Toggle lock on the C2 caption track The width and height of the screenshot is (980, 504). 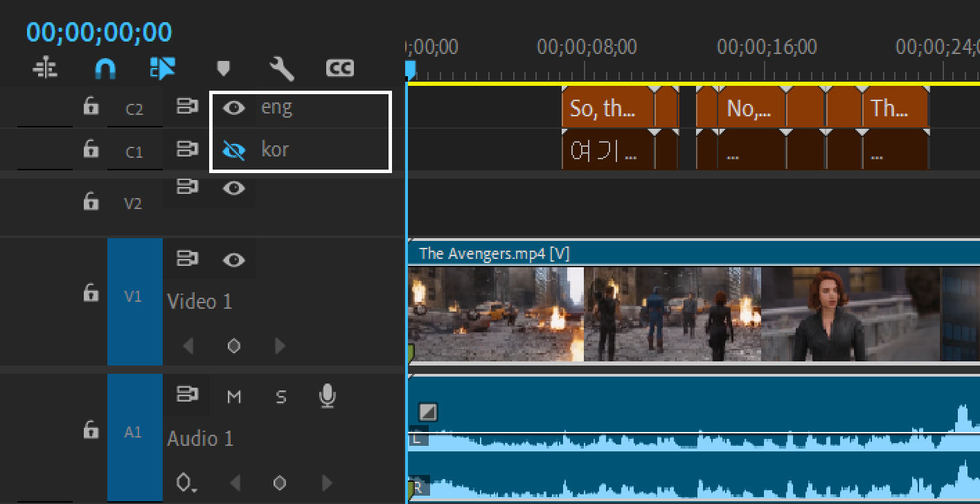click(x=91, y=106)
